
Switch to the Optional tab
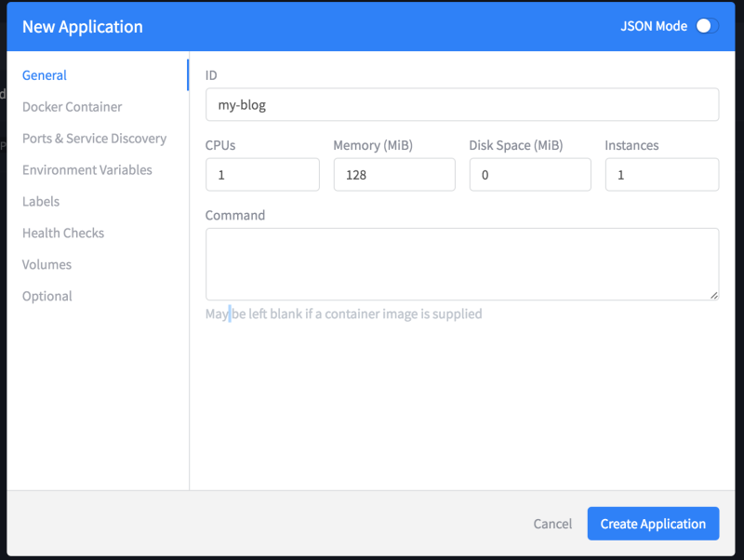46,297
